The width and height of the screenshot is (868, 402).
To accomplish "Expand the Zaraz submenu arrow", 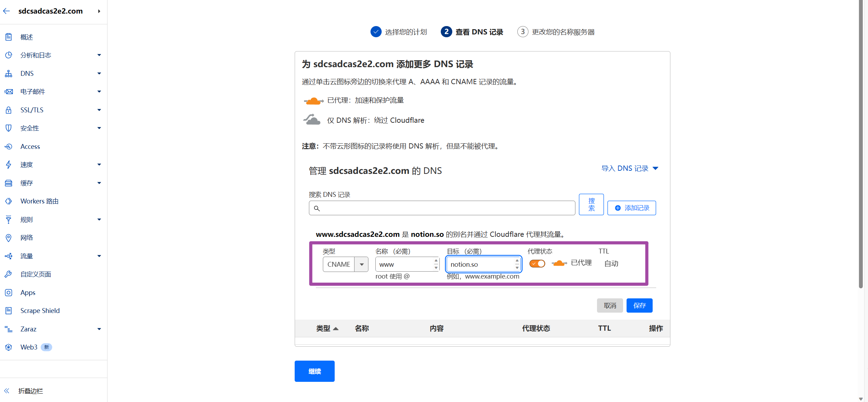I will [x=99, y=329].
